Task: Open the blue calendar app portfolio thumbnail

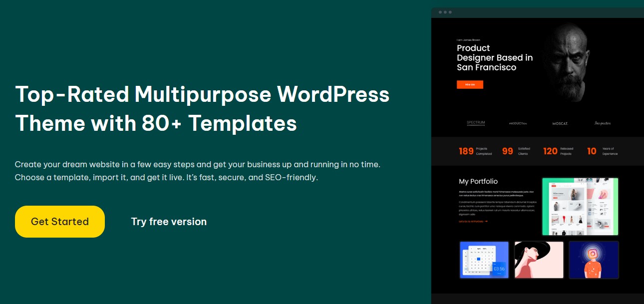Action: pos(484,260)
